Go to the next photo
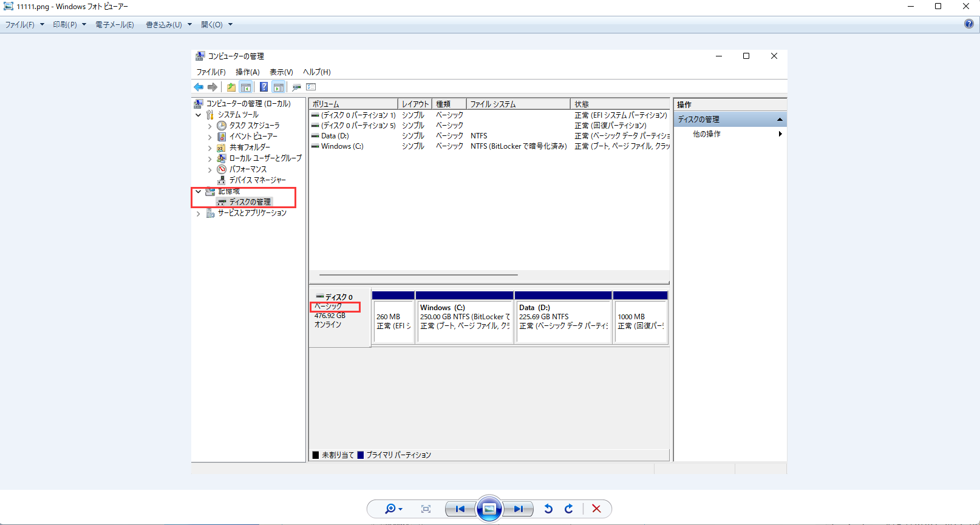Viewport: 980px width, 525px height. point(519,509)
